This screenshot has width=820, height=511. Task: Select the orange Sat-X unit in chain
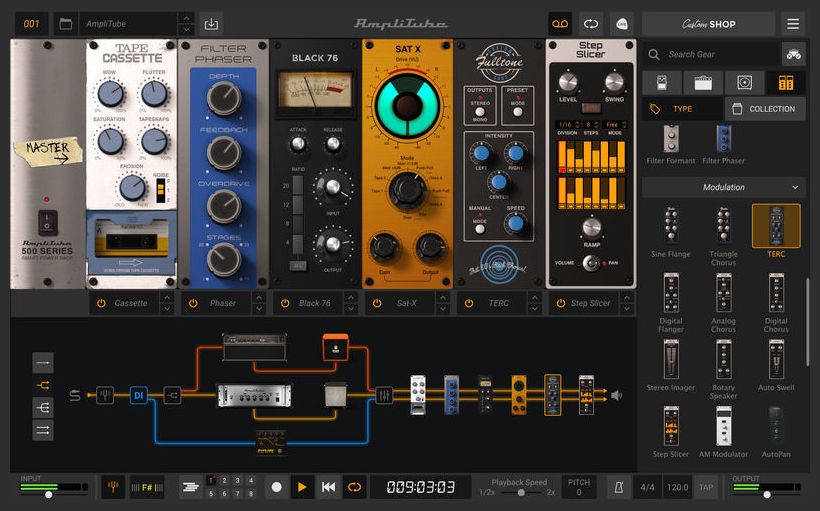(x=519, y=395)
